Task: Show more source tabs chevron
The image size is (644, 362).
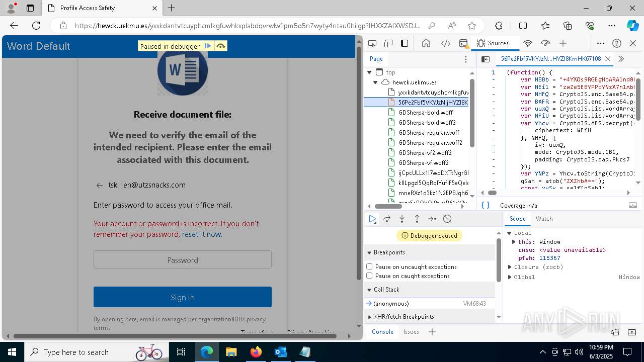Action: click(621, 59)
